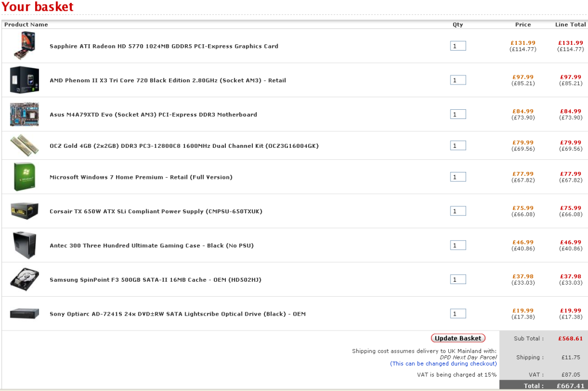Image resolution: width=588 pixels, height=391 pixels.
Task: Open the AMD Phenom II X3 720 product link
Action: pos(168,80)
